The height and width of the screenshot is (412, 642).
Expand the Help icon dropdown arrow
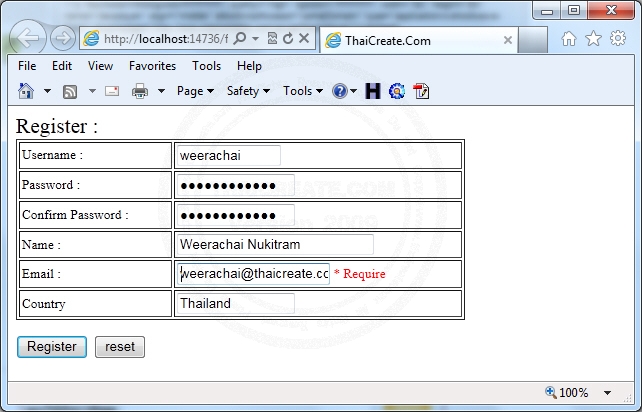point(354,91)
